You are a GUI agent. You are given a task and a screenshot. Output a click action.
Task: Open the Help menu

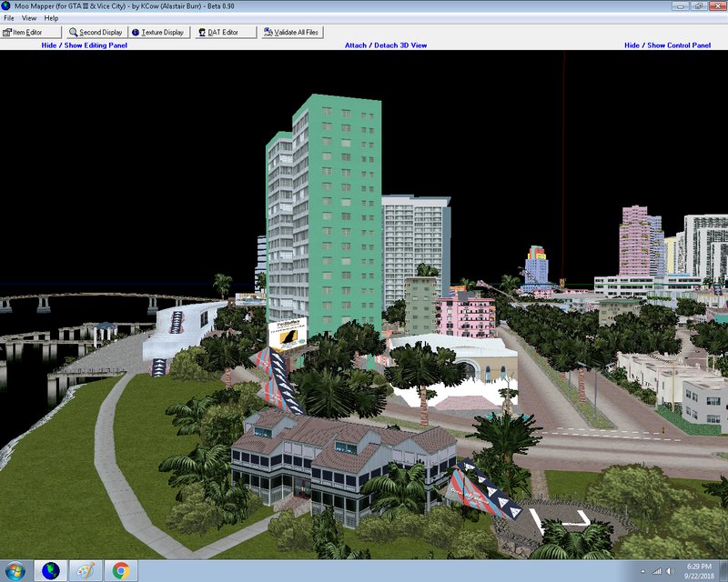pyautogui.click(x=51, y=18)
